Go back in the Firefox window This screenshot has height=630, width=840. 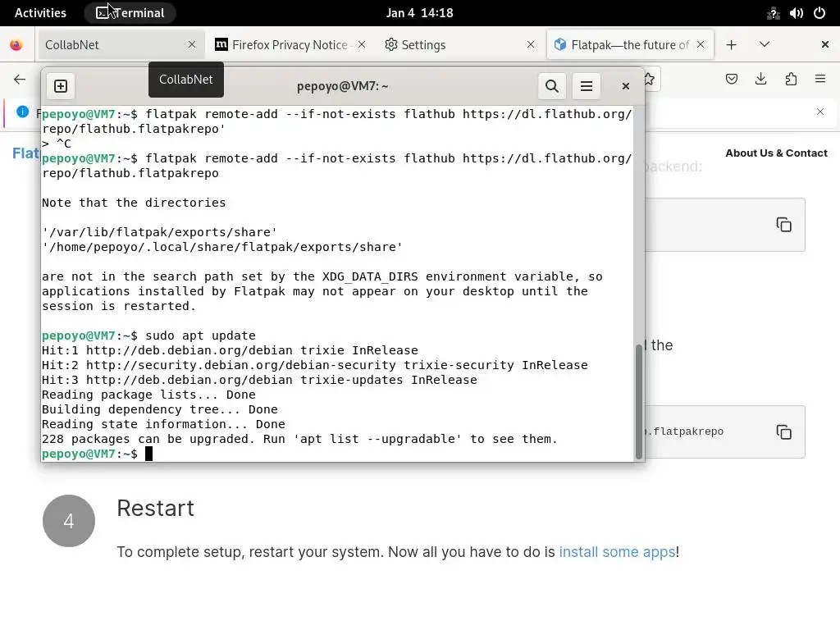click(20, 80)
